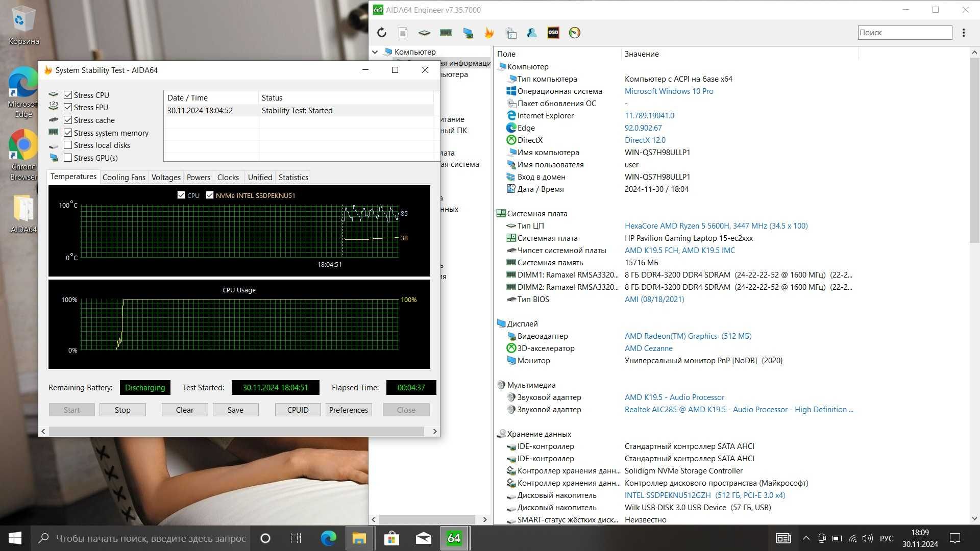
Task: Open DirectX 12.0 link
Action: (645, 140)
